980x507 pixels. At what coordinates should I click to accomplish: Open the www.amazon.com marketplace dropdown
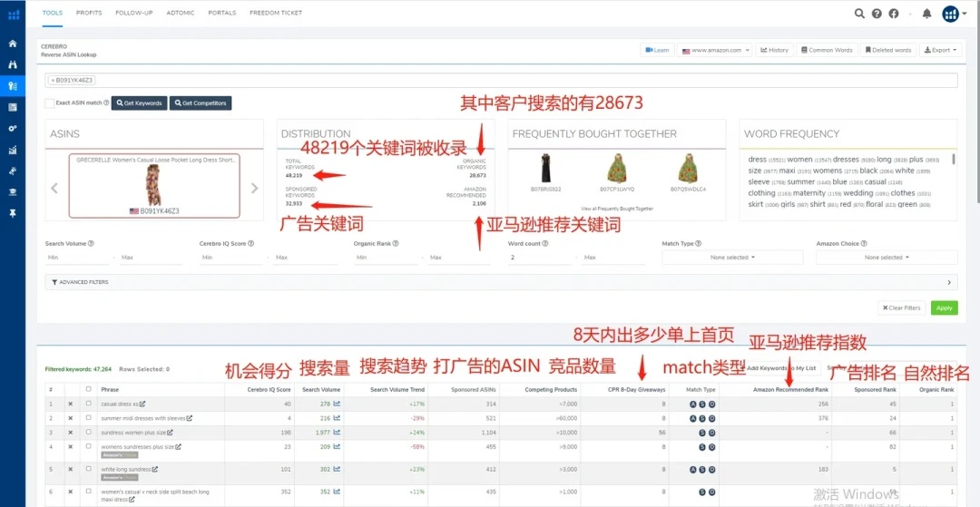714,50
